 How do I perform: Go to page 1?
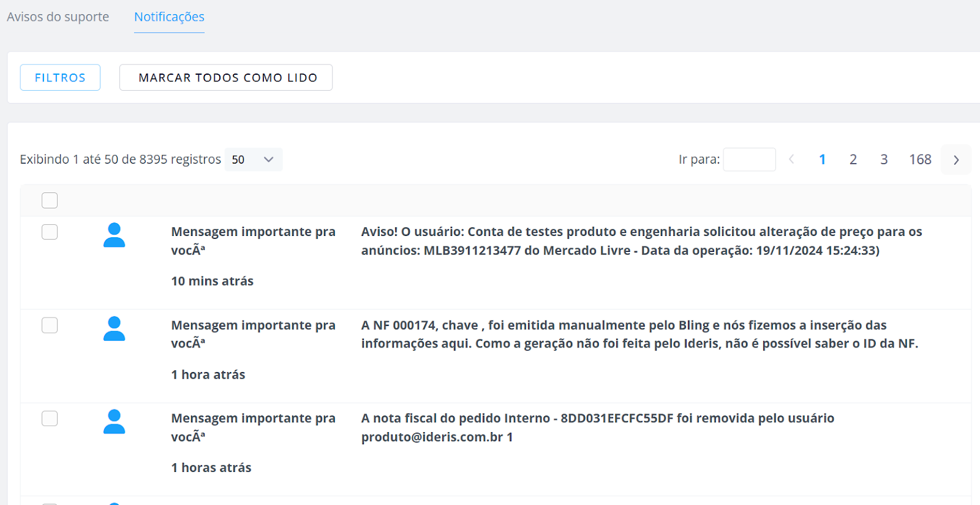(x=822, y=159)
